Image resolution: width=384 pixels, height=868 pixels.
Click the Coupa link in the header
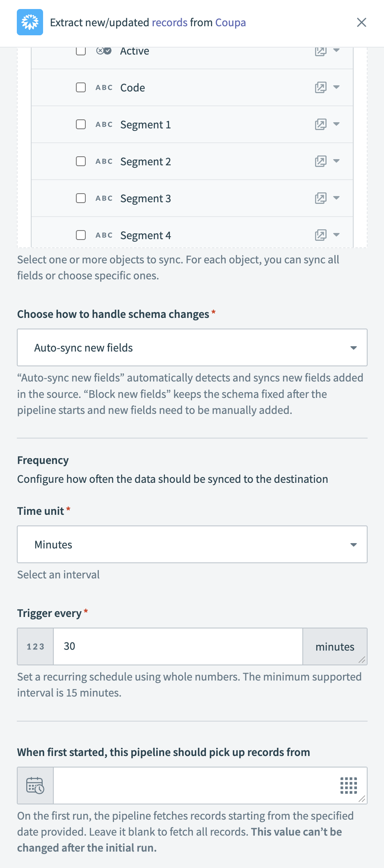[x=230, y=23]
